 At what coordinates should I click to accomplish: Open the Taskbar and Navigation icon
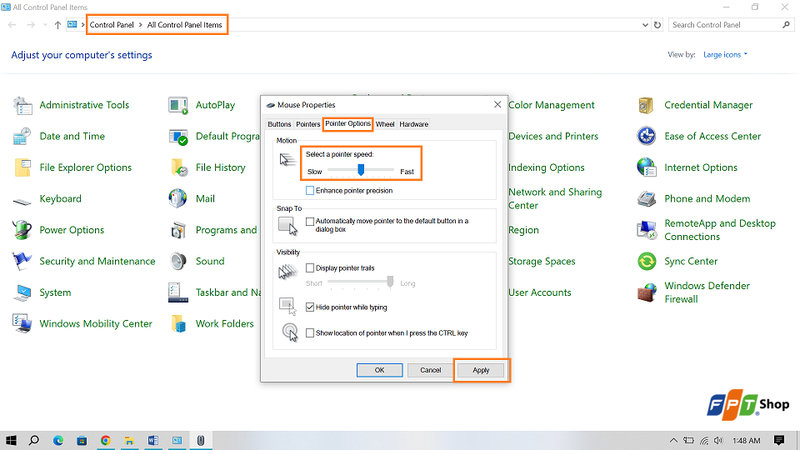click(178, 293)
